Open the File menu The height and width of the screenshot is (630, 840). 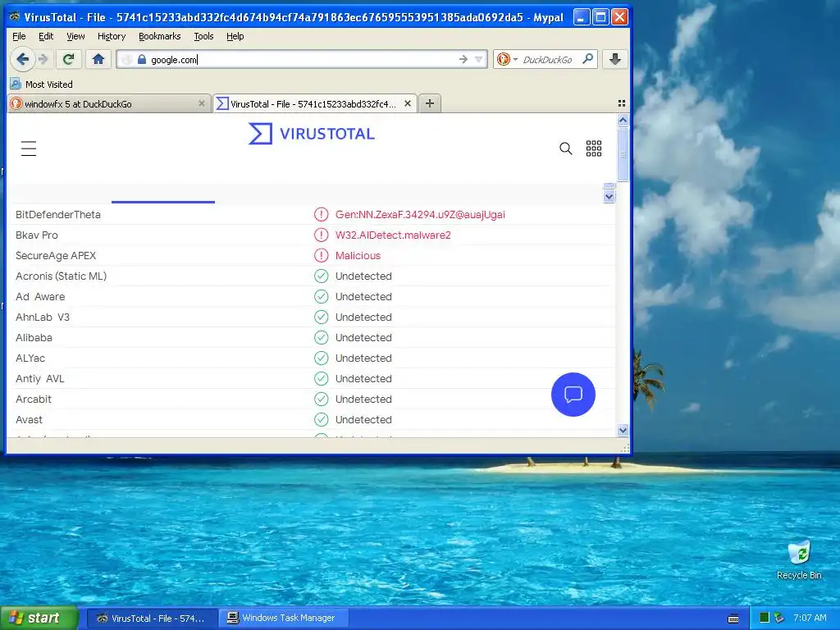[19, 36]
